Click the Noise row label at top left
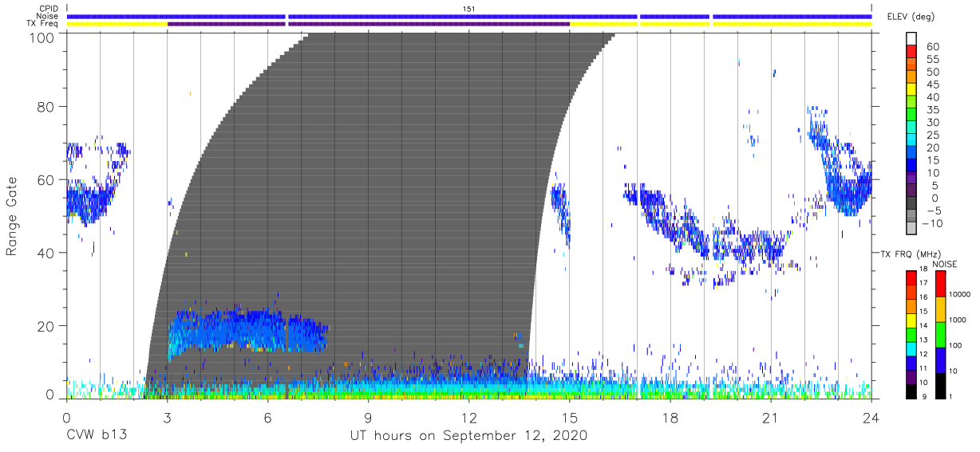Screen dimensions: 980x452 point(47,16)
